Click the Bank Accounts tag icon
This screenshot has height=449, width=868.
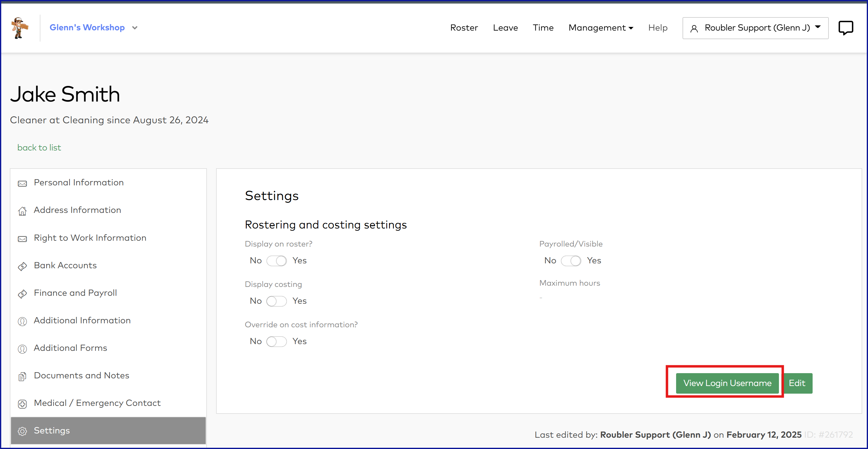[22, 266]
